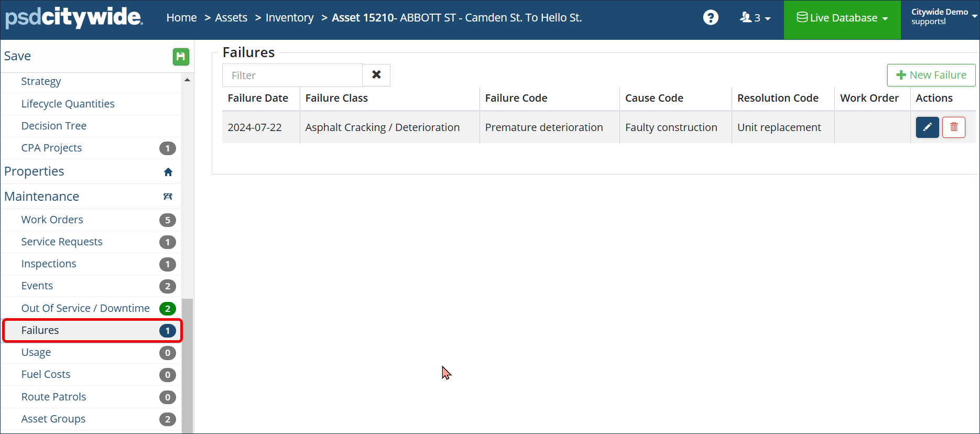Click the sidebar scrollbar up arrow
Viewport: 980px width, 434px height.
pyautogui.click(x=187, y=80)
